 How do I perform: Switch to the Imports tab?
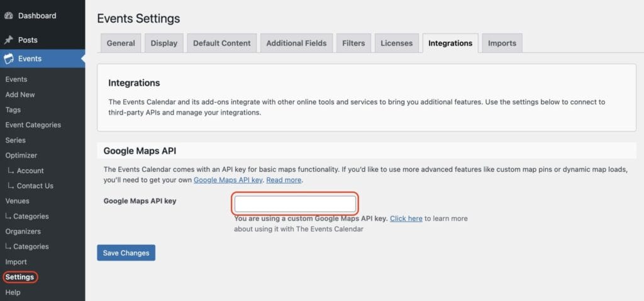pos(502,43)
